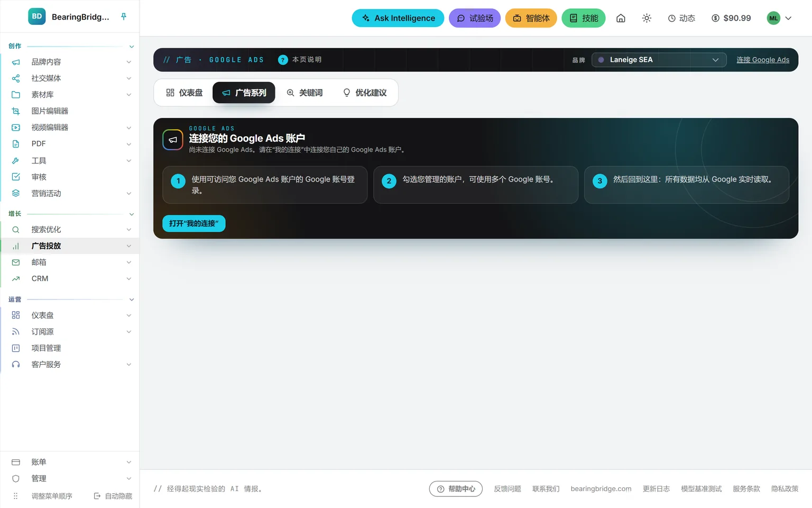Click the wrench icon next to 工具

[16, 160]
